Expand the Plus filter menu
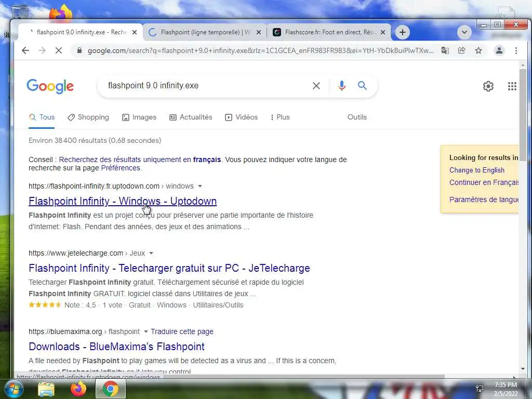 coord(280,117)
